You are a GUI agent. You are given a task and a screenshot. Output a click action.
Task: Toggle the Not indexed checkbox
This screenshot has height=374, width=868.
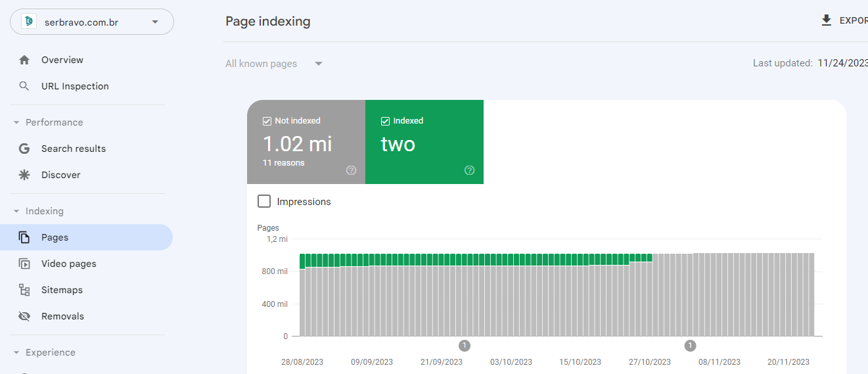tap(267, 121)
